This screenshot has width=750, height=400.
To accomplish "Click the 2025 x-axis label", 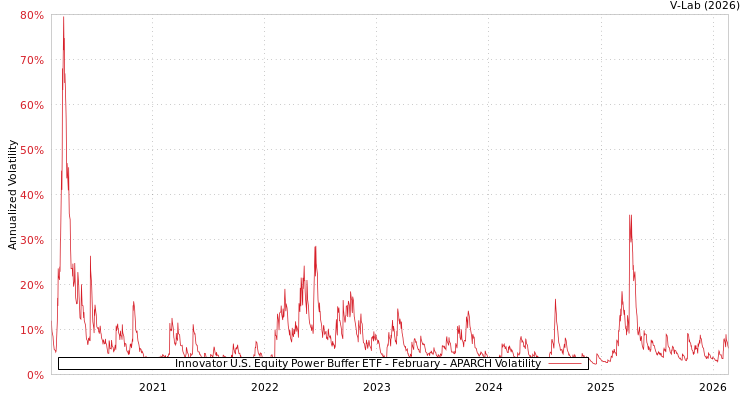I will (x=601, y=388).
